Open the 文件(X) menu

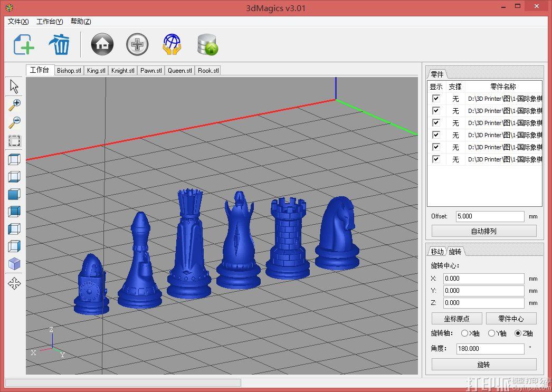[x=18, y=22]
